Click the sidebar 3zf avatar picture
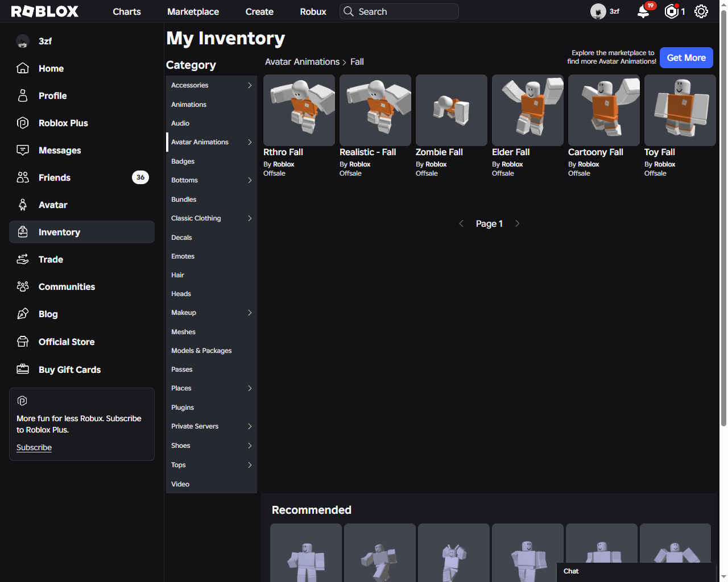The height and width of the screenshot is (582, 728). click(x=23, y=41)
